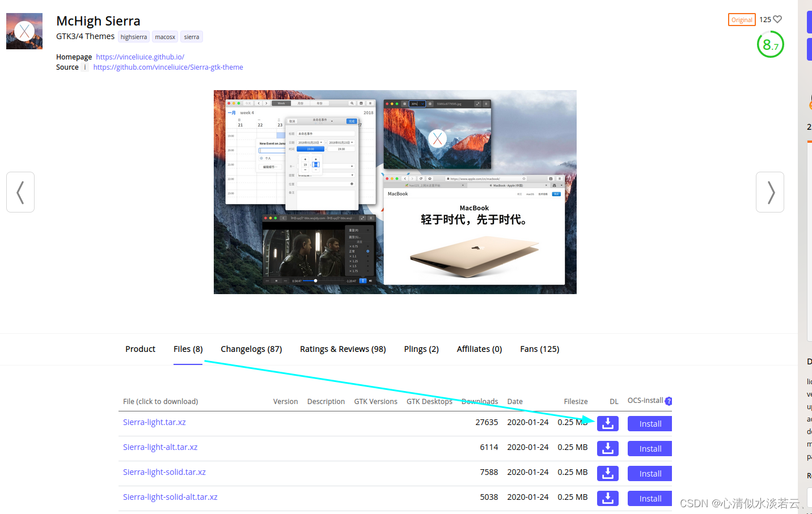Show the next screenshot with right arrow
The image size is (812, 514).
click(770, 192)
